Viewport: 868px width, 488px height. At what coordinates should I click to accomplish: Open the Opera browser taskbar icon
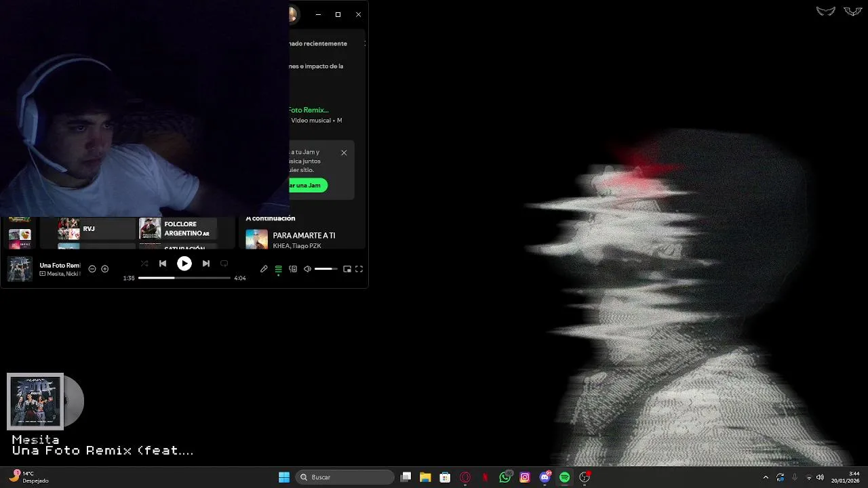click(465, 477)
